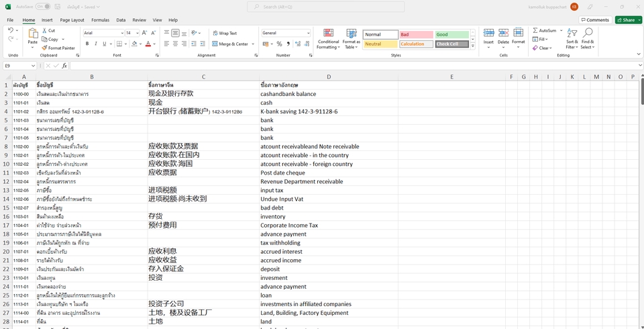The width and height of the screenshot is (644, 329).
Task: Open the File tab
Action: [x=10, y=19]
